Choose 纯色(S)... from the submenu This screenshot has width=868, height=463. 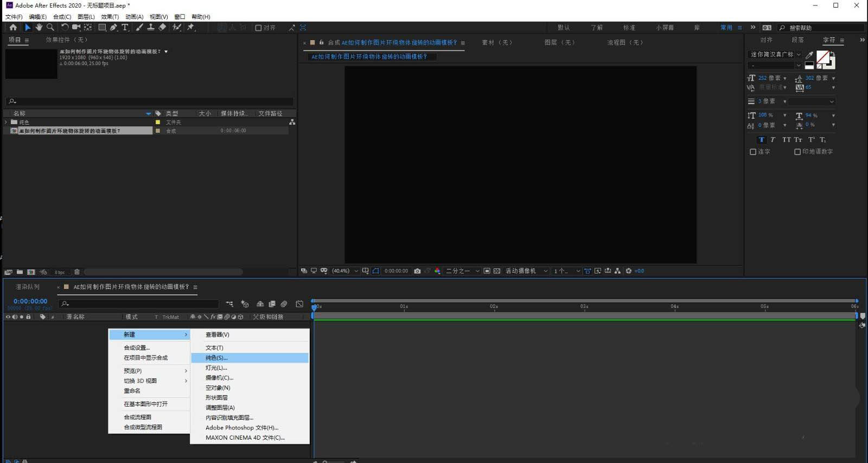[216, 358]
